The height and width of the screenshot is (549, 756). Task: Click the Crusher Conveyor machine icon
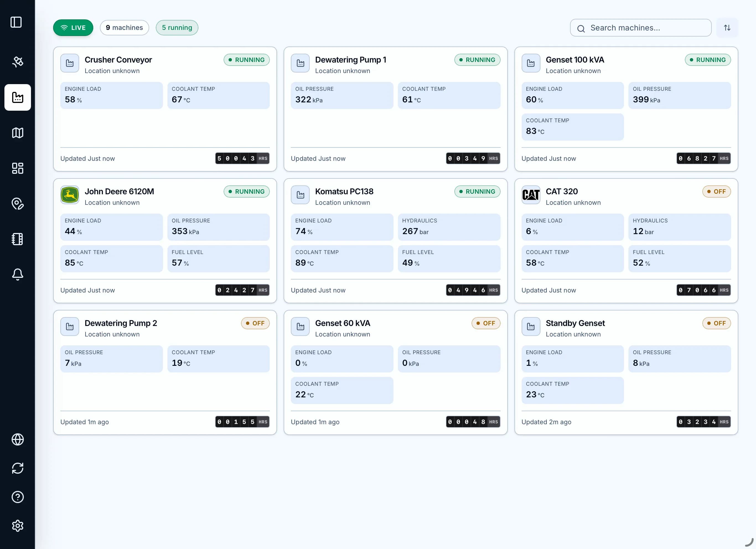click(70, 63)
